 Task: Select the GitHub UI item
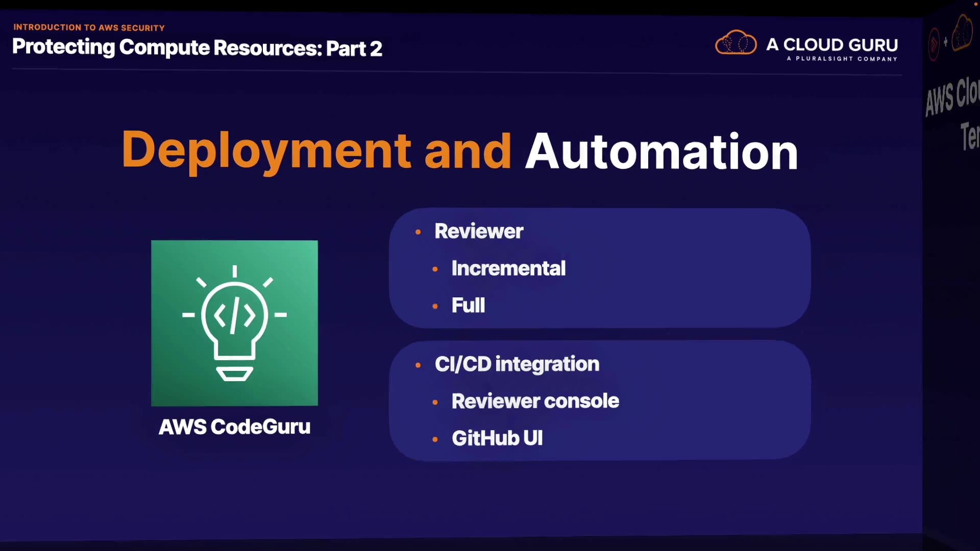point(497,438)
